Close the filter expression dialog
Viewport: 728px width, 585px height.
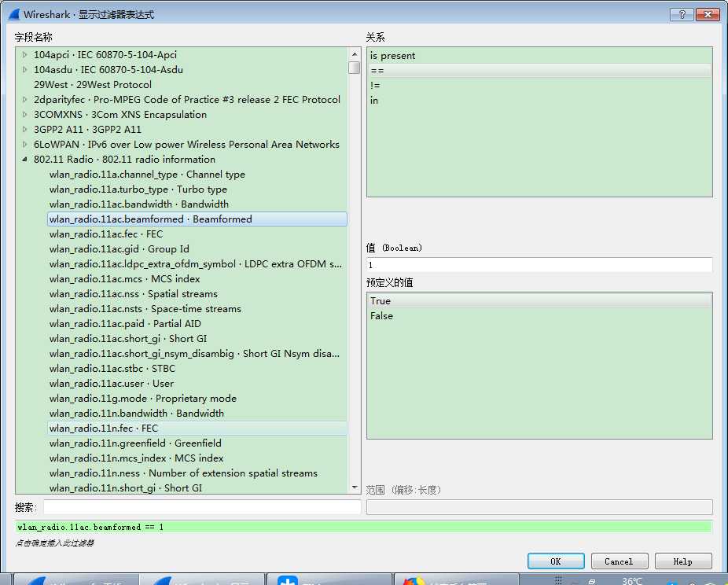point(708,14)
